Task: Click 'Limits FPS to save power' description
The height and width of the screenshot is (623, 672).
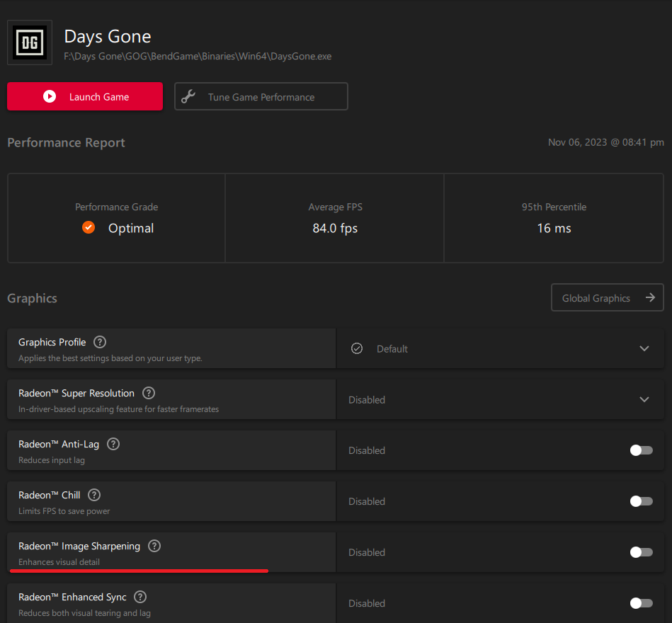Action: coord(64,510)
